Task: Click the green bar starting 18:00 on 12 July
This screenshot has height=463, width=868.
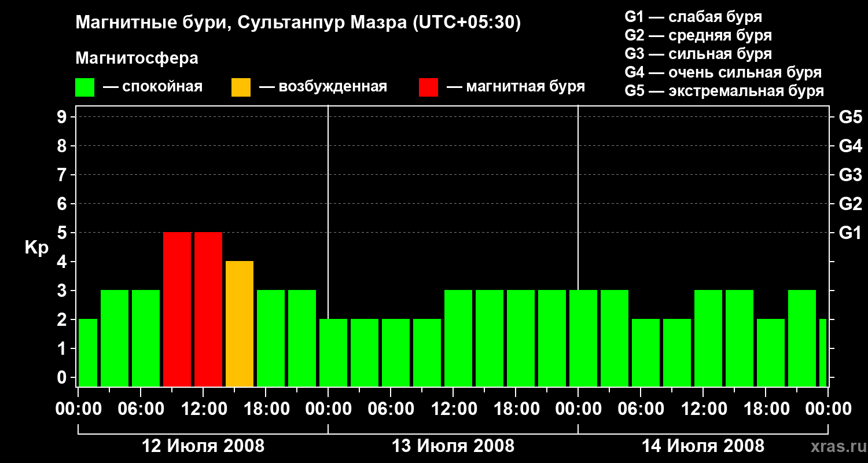Action: (x=271, y=339)
